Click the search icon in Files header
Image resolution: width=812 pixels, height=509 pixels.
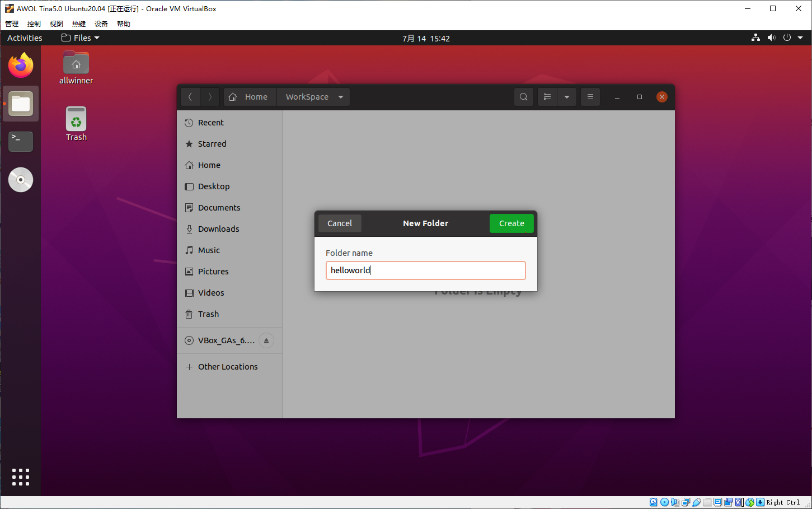pos(523,97)
